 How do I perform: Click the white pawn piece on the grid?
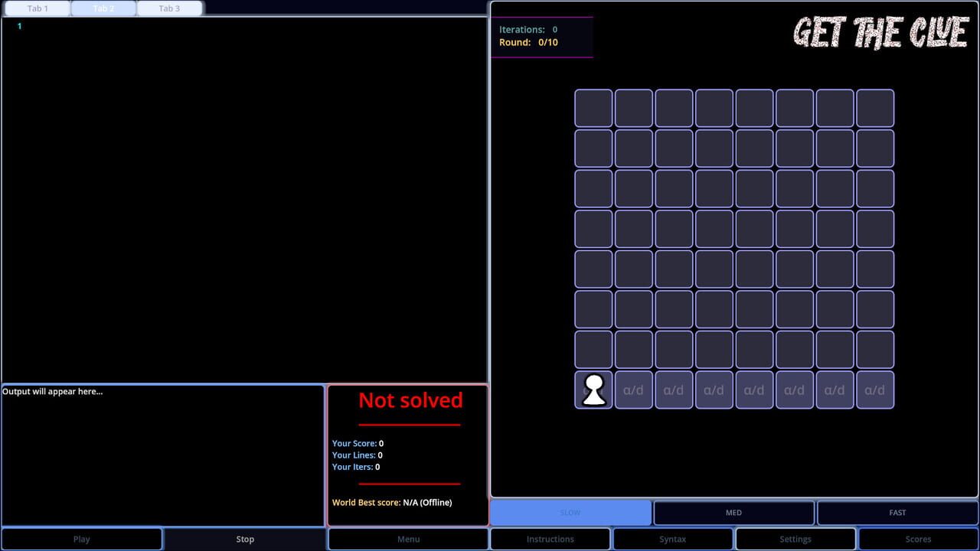594,390
